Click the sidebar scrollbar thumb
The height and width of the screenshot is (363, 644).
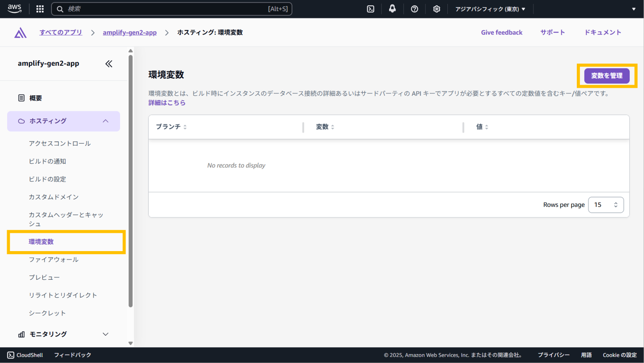tap(130, 181)
